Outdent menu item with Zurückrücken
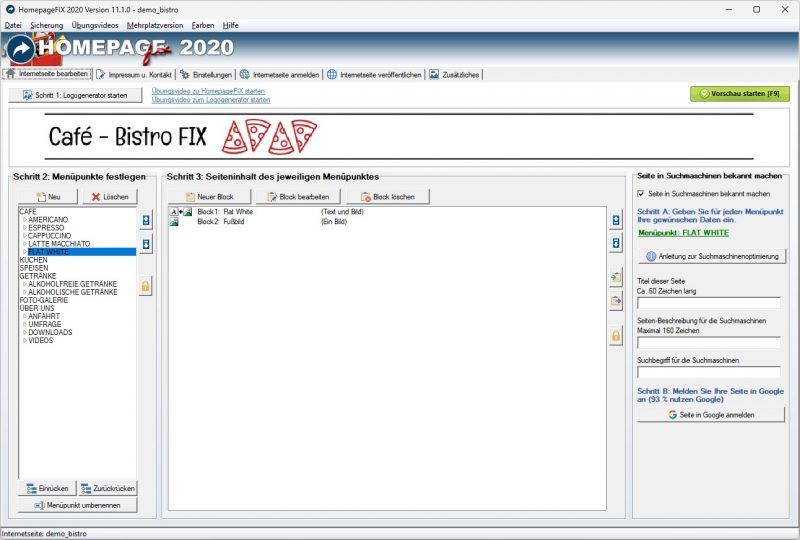800x540 pixels. (108, 488)
